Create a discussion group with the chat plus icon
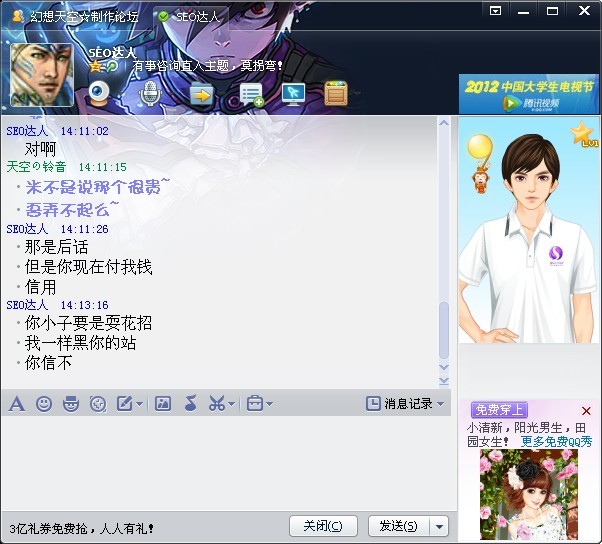This screenshot has height=544, width=602. 252,94
